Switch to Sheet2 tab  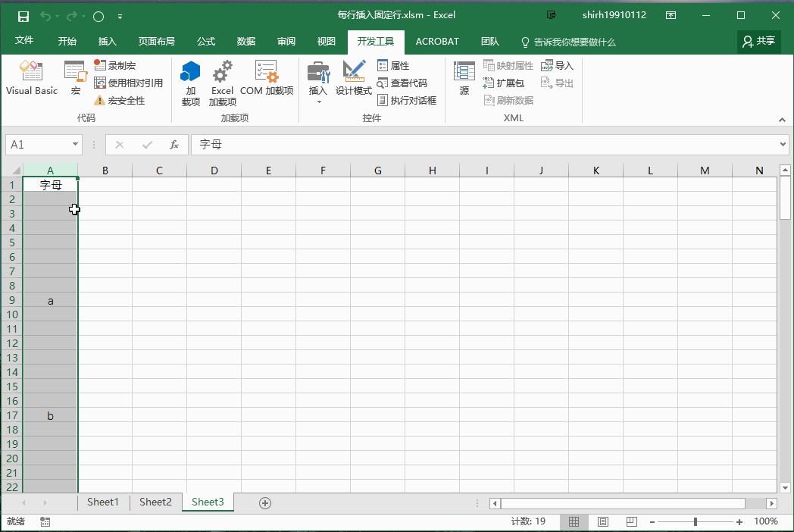click(155, 502)
